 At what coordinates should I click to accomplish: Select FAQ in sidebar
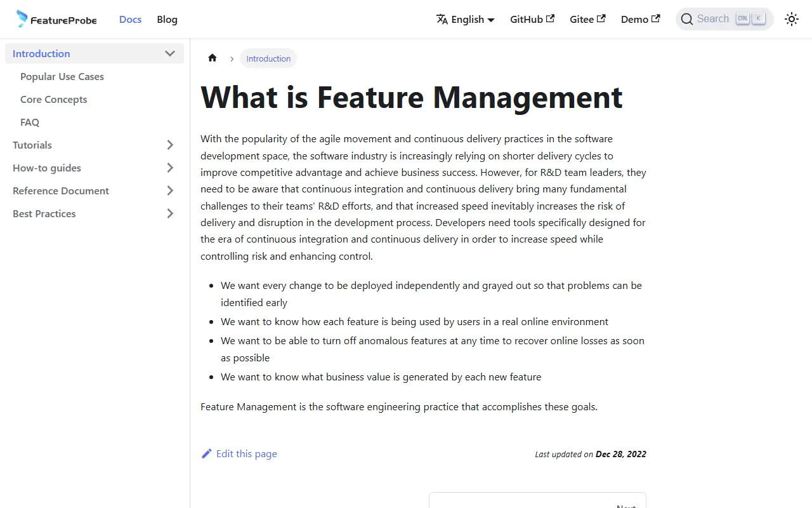[30, 122]
